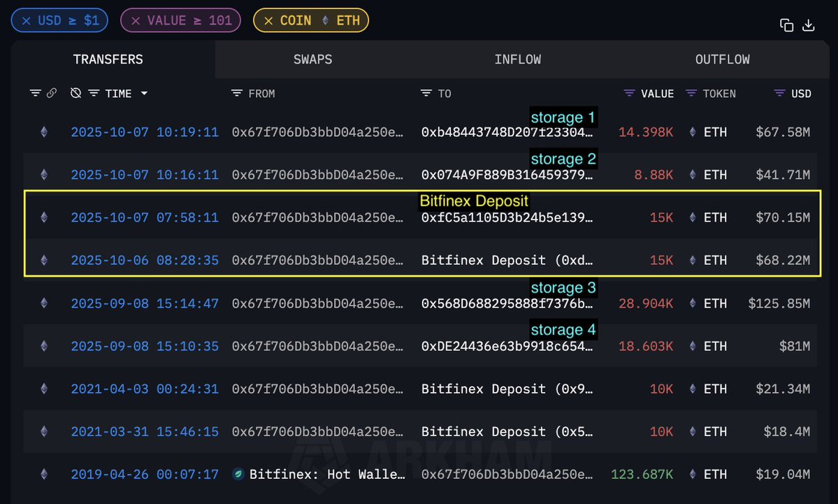The width and height of the screenshot is (838, 504).
Task: Click the 8.88K value cell
Action: pos(653,175)
